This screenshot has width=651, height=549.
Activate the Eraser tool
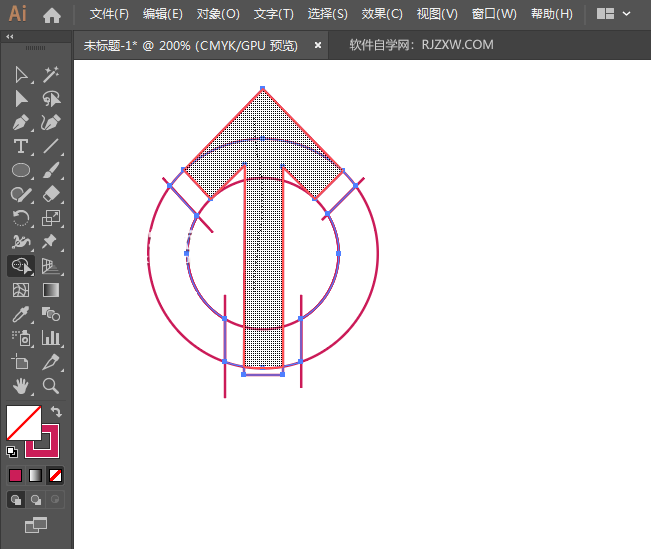(51, 194)
